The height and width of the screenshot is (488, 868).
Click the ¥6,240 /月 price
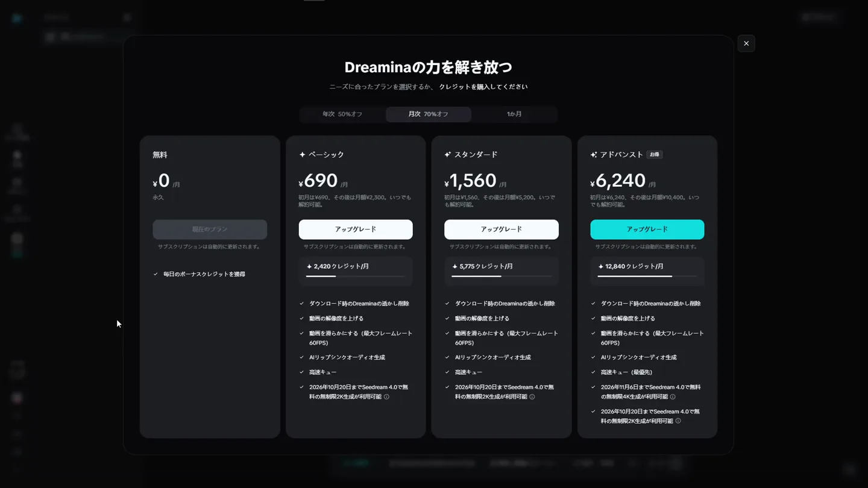[623, 181]
